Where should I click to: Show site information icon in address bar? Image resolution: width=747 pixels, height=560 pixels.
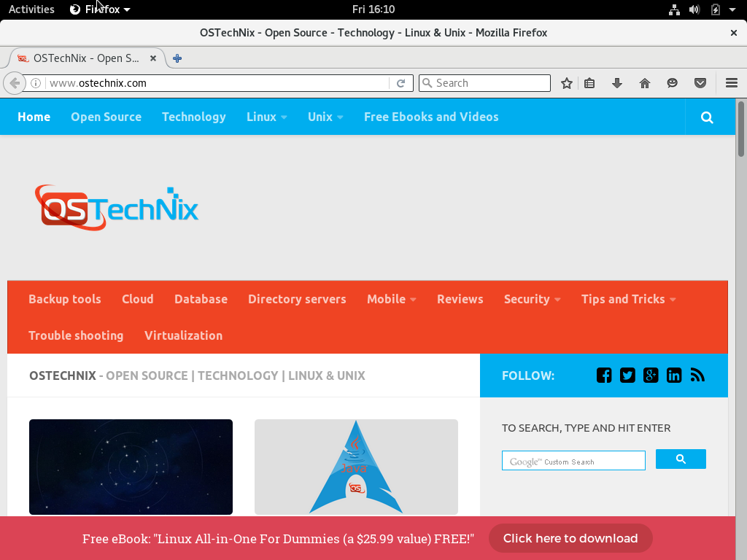[x=36, y=83]
